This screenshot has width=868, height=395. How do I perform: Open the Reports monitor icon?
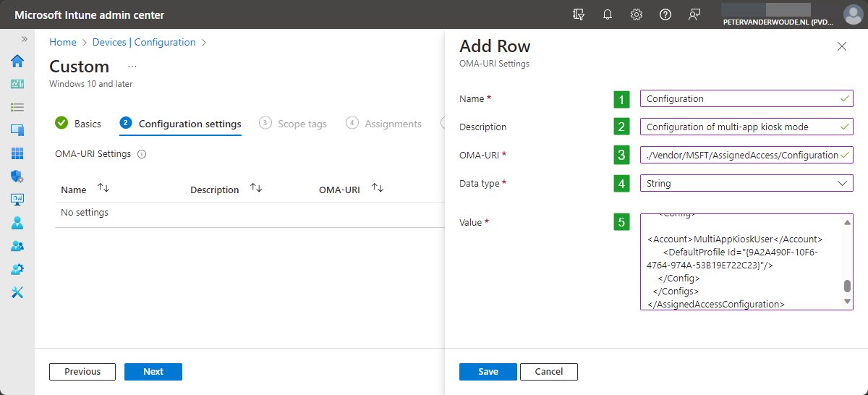point(17,200)
